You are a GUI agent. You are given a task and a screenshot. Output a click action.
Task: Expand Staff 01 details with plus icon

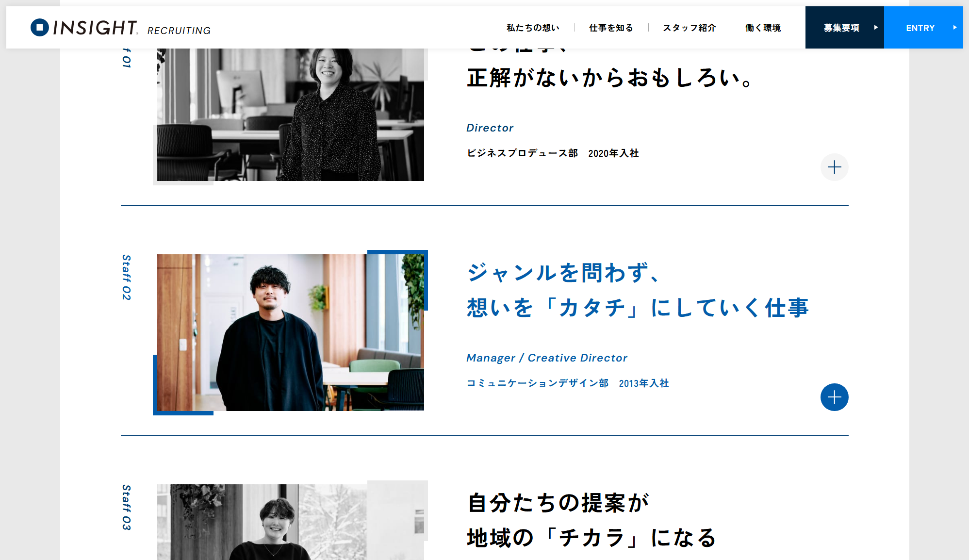(834, 167)
